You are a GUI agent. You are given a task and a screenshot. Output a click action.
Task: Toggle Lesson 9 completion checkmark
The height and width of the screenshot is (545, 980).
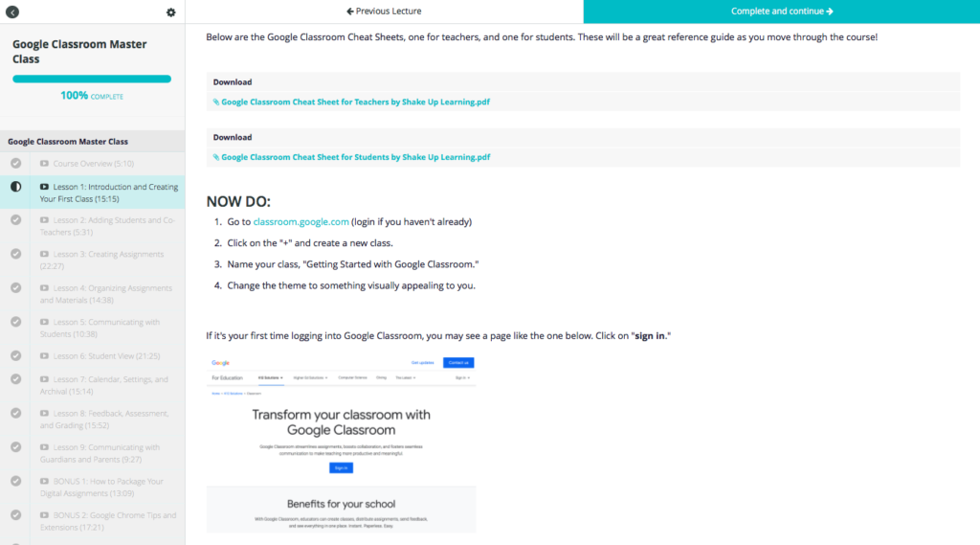15,447
